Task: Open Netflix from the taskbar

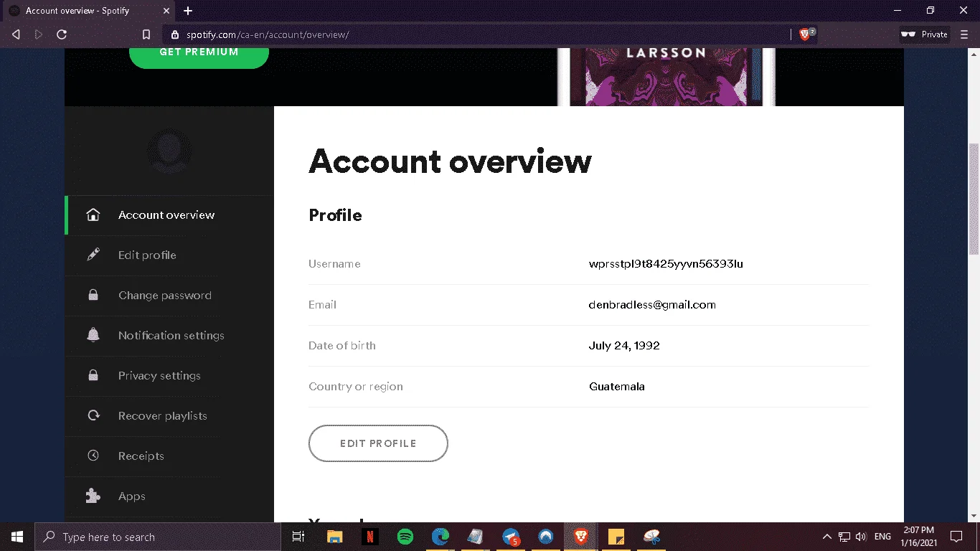Action: 370,537
